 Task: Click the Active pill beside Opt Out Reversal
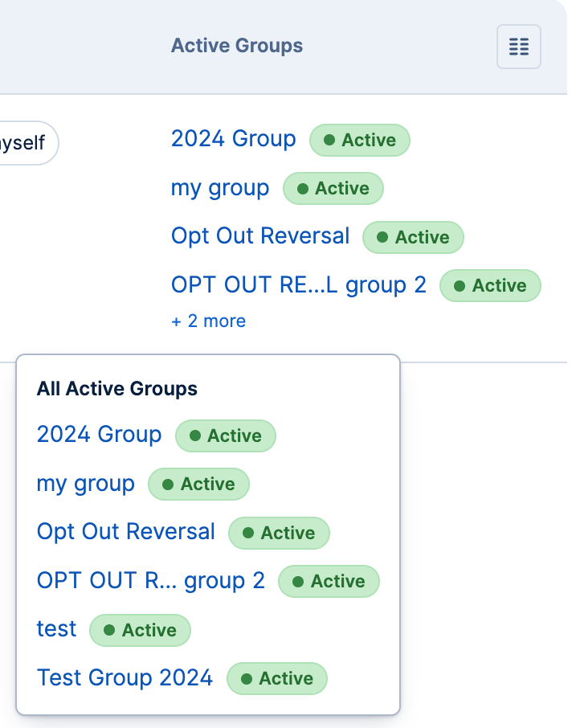pos(413,237)
